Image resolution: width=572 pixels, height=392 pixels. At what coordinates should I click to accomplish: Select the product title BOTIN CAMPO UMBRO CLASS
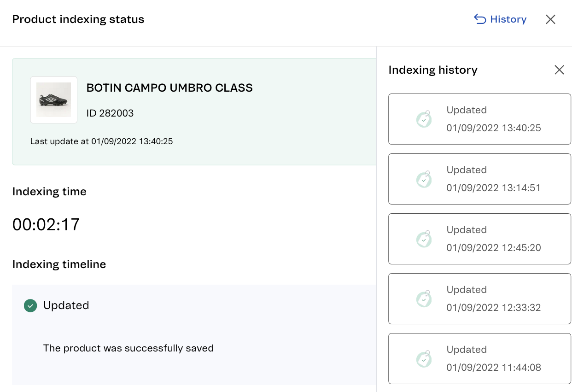coord(169,88)
